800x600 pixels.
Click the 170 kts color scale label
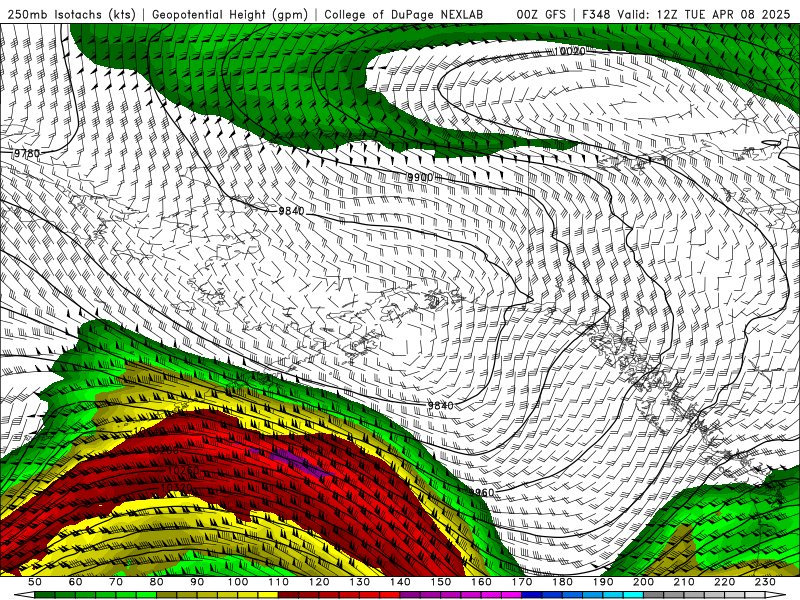click(522, 582)
